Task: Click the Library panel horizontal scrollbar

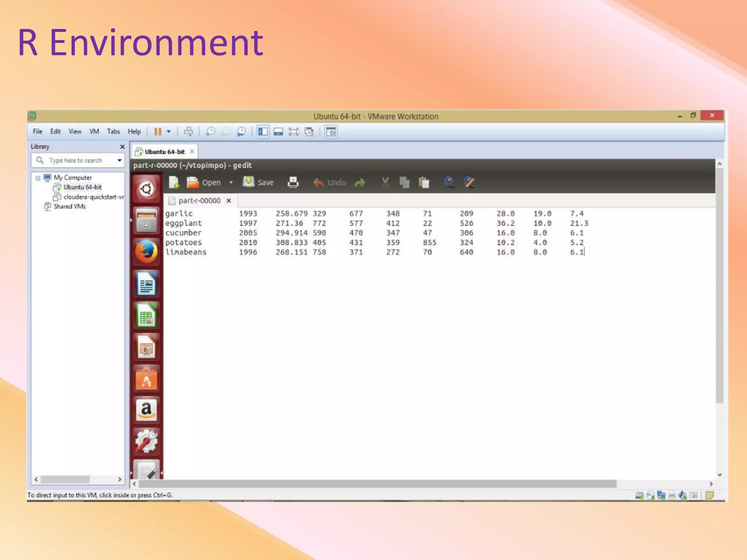Action: 65,479
